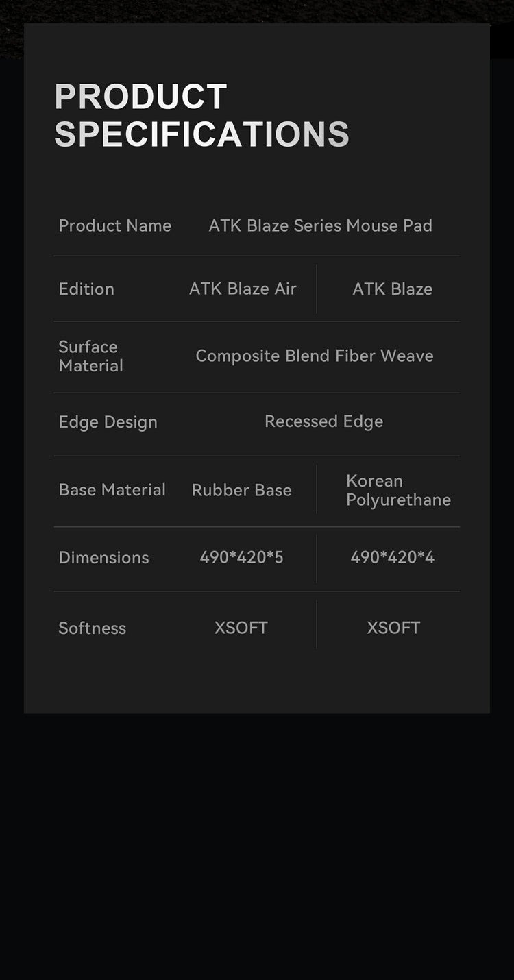This screenshot has height=980, width=514.
Task: Click the Rubber Base cell
Action: 241,489
